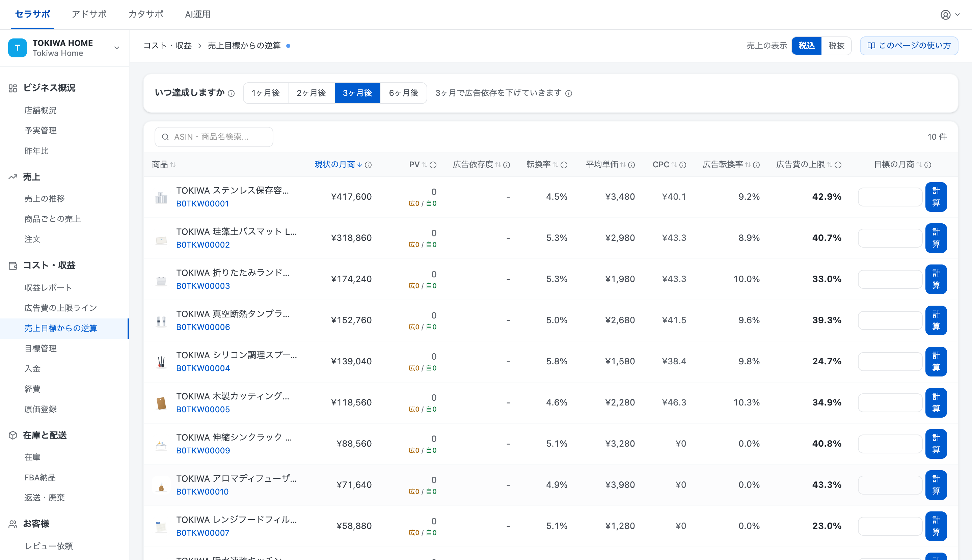
Task: Open dropdown arrow beside account icon
Action: (958, 15)
